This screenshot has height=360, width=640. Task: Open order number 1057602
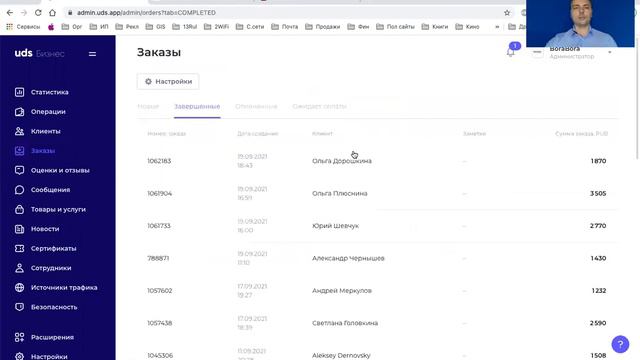160,291
